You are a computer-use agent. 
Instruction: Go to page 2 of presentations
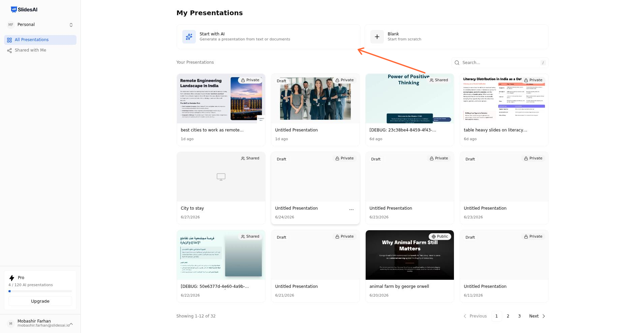tap(508, 316)
